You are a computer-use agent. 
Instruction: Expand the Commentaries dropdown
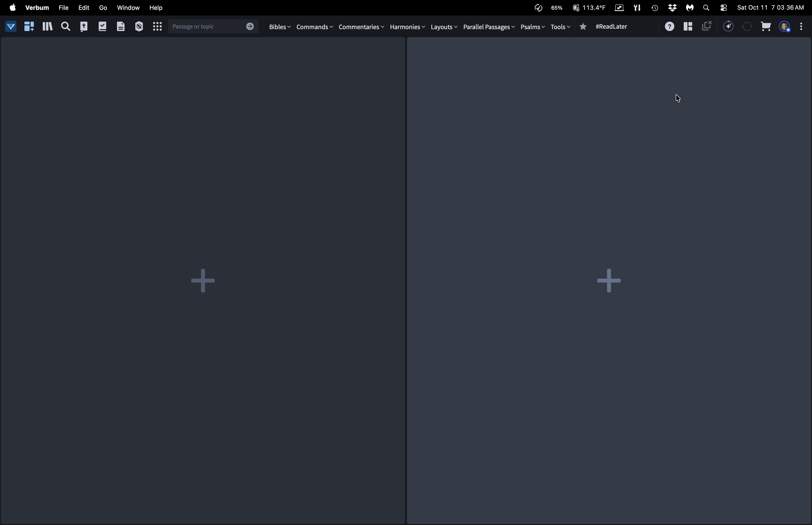point(361,27)
